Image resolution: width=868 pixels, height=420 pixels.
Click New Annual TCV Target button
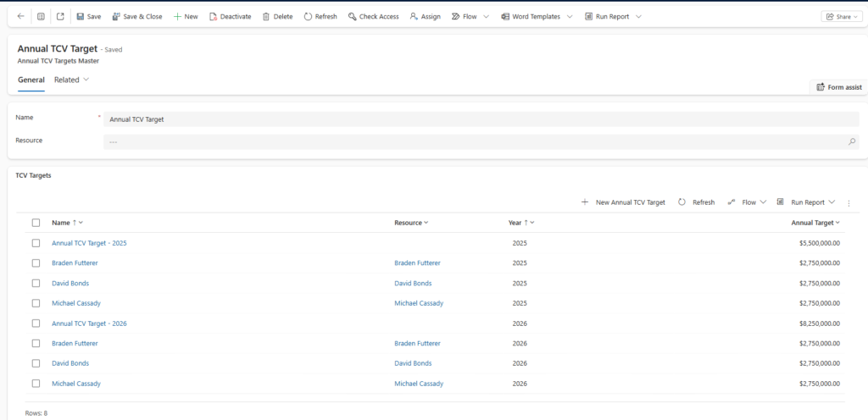(x=623, y=202)
